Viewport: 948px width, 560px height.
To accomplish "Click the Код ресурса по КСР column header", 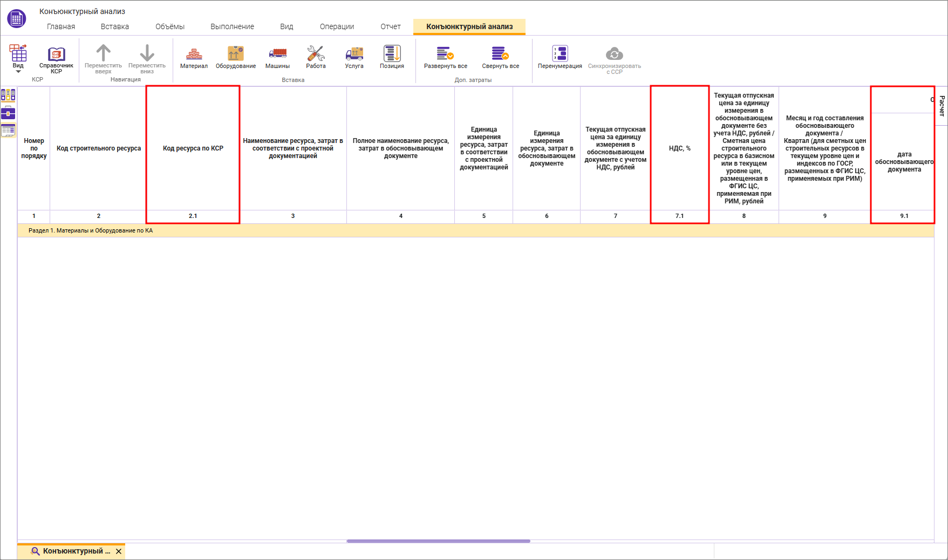I will point(193,148).
